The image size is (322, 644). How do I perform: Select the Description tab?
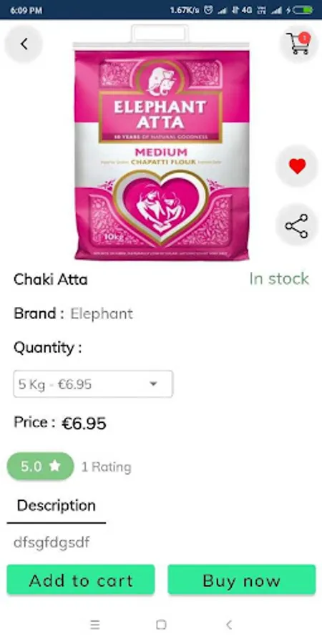57,506
